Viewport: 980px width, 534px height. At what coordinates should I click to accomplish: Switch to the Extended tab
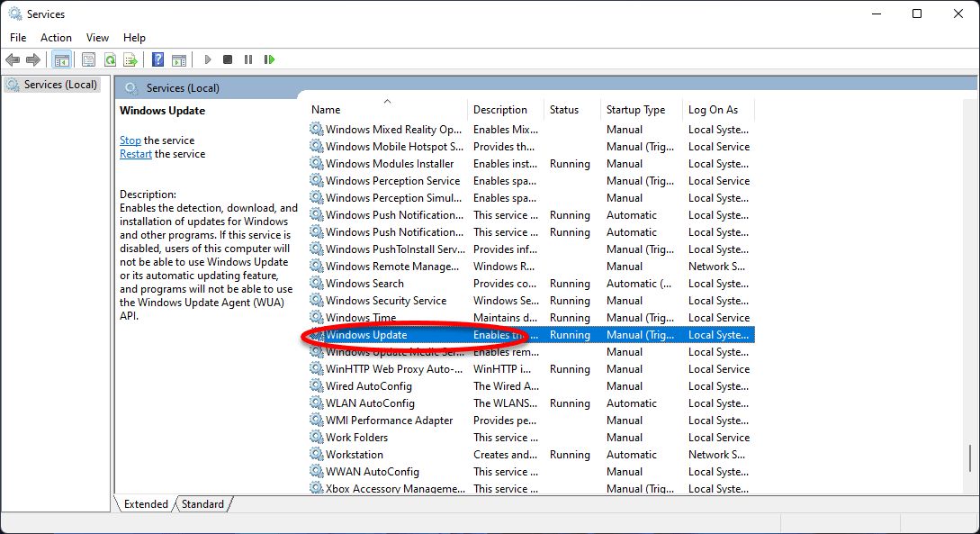(x=147, y=504)
